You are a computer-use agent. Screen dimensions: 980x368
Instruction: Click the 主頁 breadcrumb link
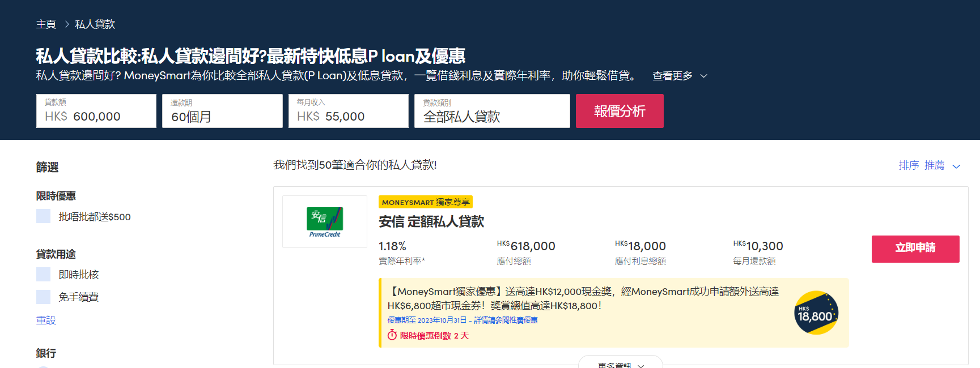(x=46, y=24)
